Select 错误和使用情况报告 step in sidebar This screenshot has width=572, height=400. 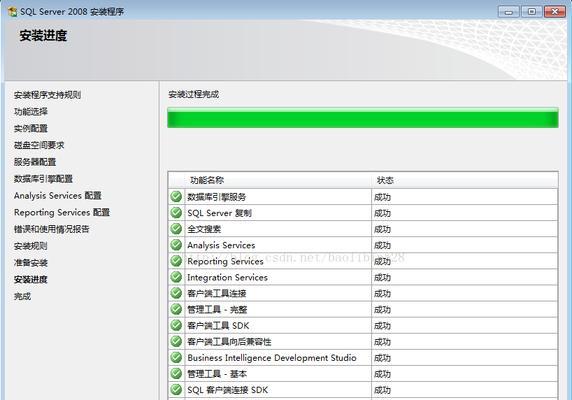point(51,229)
